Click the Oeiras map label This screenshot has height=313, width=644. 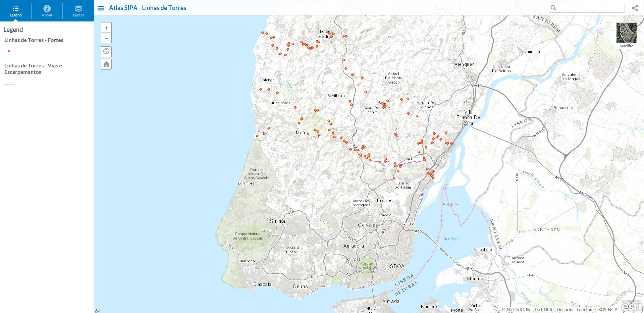click(300, 286)
